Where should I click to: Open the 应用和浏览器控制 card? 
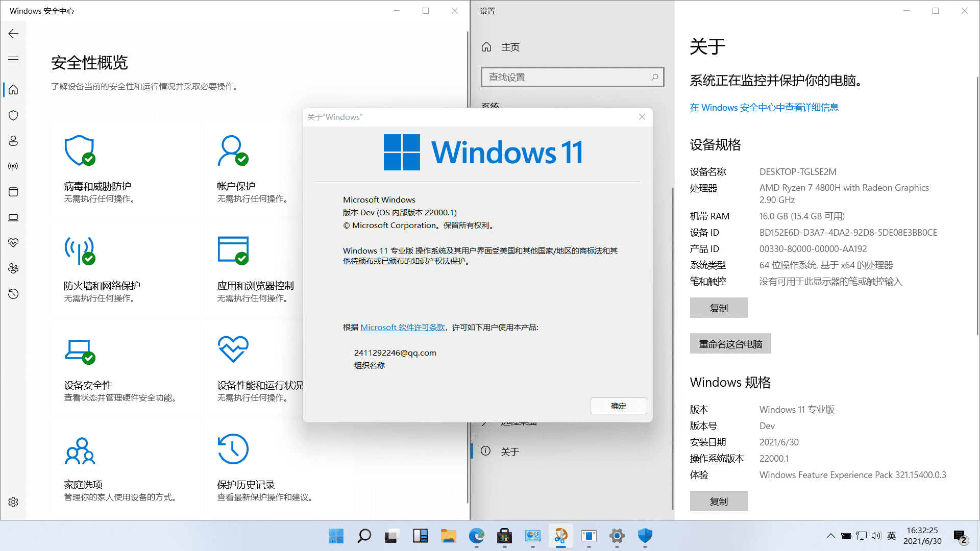(x=253, y=269)
